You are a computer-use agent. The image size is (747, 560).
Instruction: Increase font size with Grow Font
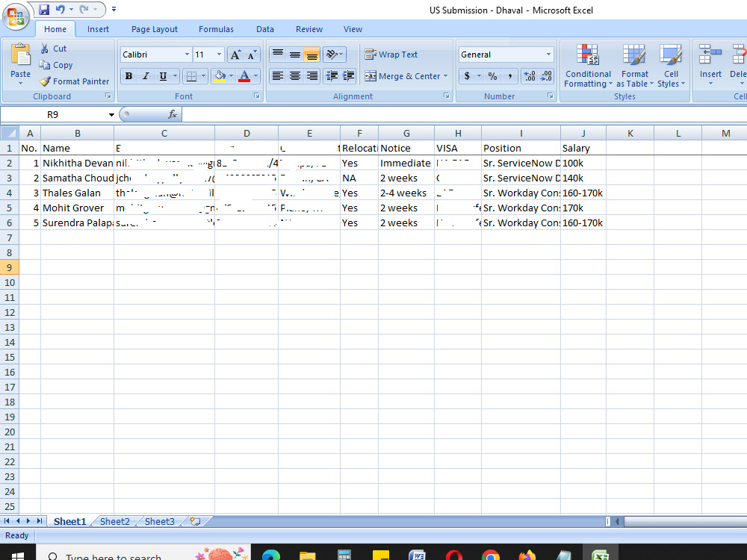[235, 55]
